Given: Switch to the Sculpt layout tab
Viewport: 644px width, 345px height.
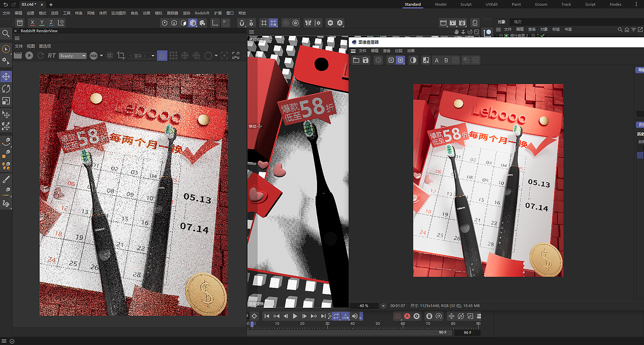Looking at the screenshot, I should (x=466, y=4).
